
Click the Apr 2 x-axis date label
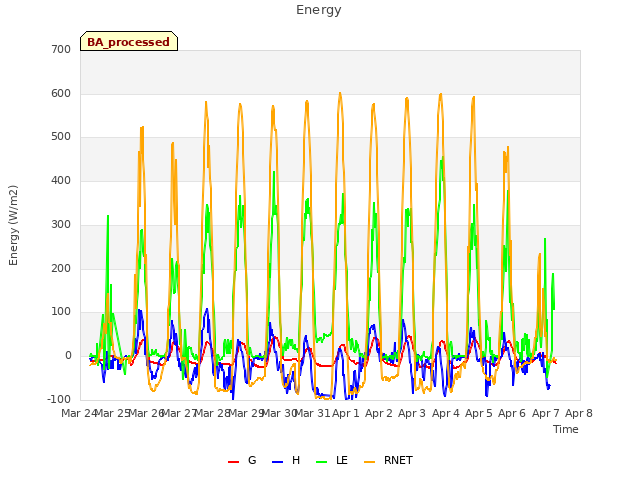click(379, 413)
